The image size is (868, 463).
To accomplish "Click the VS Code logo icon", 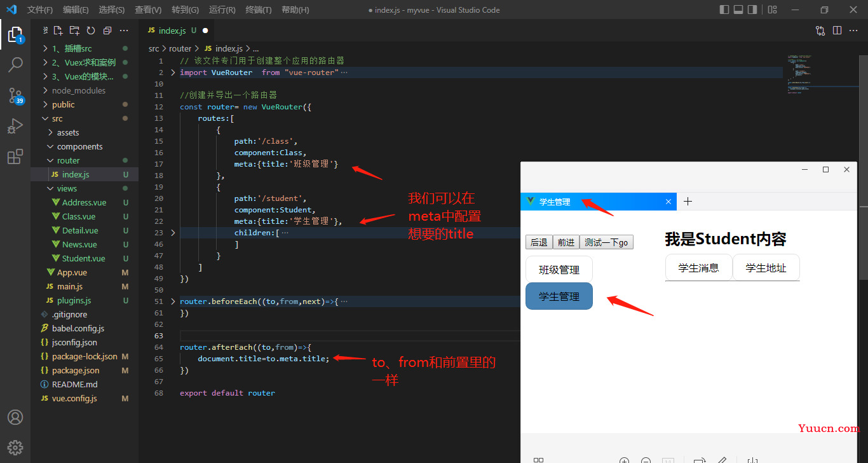I will pyautogui.click(x=11, y=10).
